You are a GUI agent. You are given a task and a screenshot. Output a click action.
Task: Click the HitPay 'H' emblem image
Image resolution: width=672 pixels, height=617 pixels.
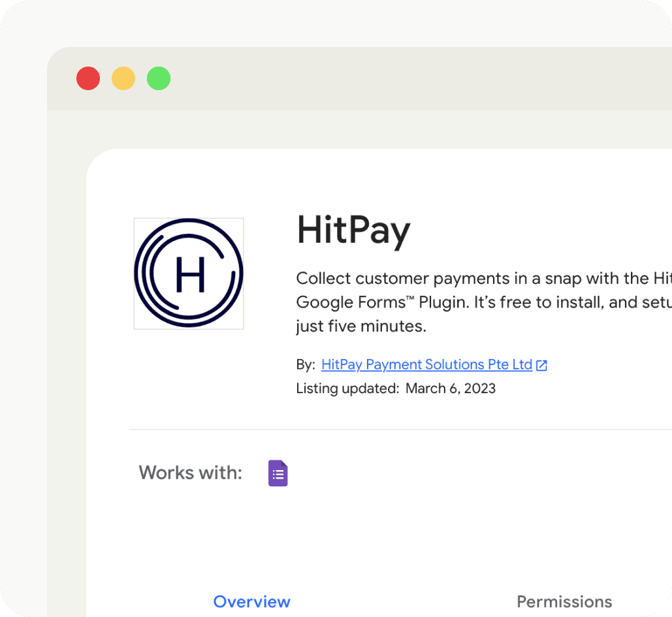[188, 273]
